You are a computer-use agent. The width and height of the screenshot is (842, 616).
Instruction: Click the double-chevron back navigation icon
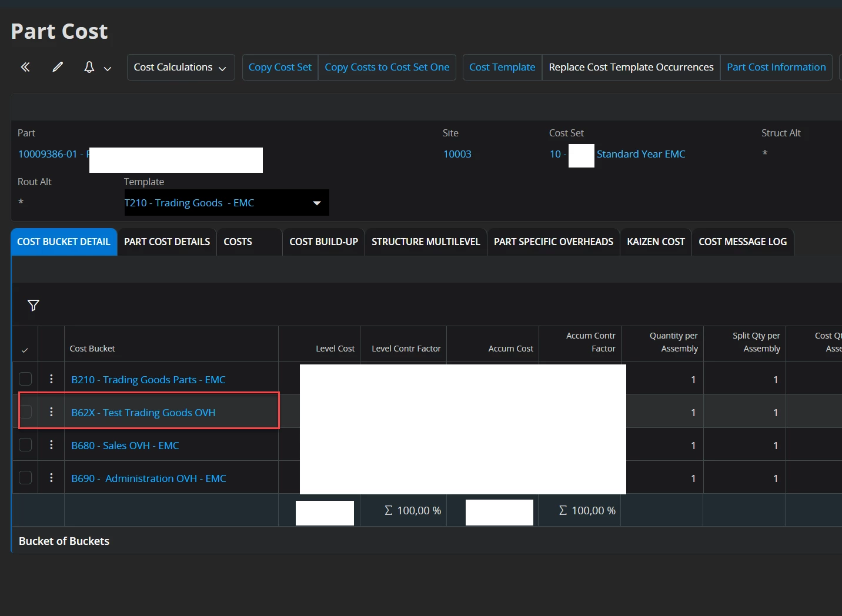pyautogui.click(x=25, y=67)
